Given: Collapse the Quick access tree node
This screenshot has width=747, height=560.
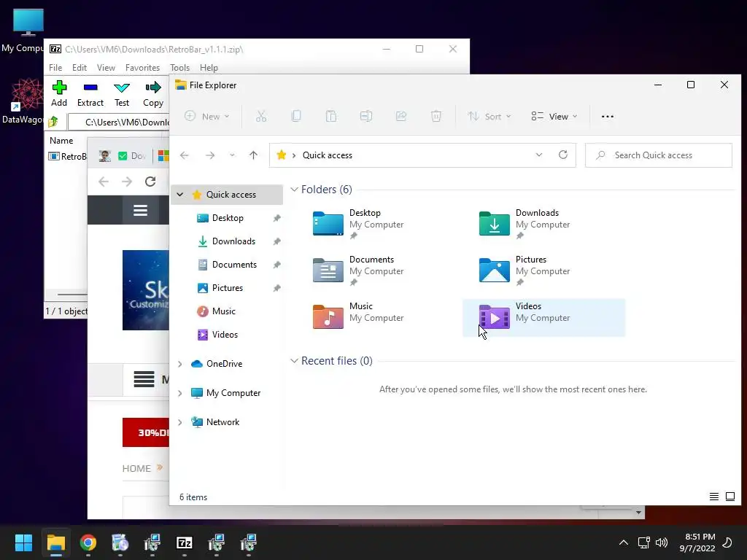Looking at the screenshot, I should 180,194.
